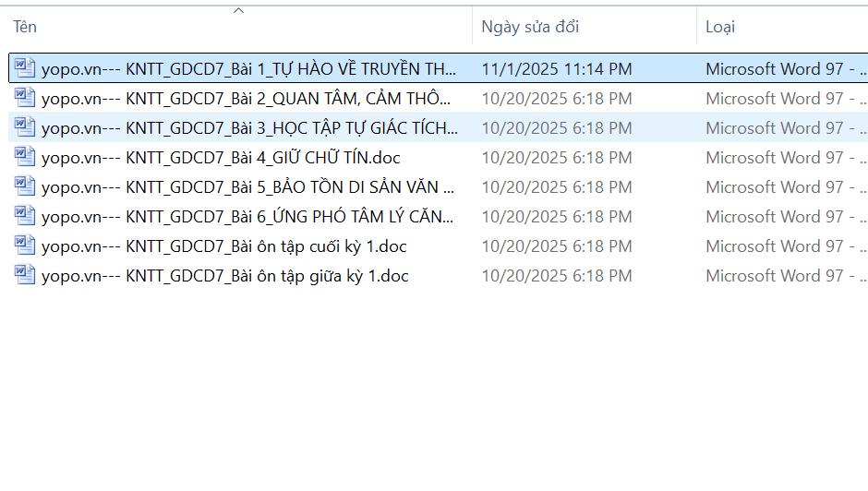This screenshot has width=868, height=491.
Task: Select the Bài 5 Word document icon
Action: pos(25,186)
